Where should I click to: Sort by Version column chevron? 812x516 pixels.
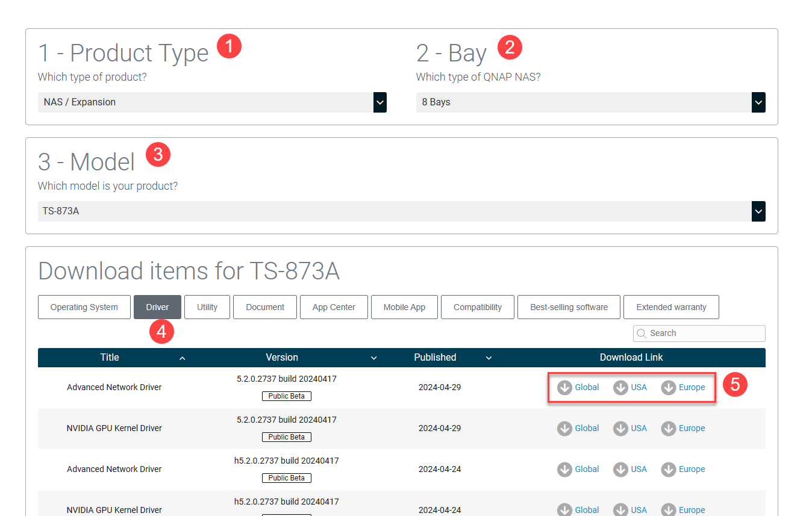click(x=373, y=358)
